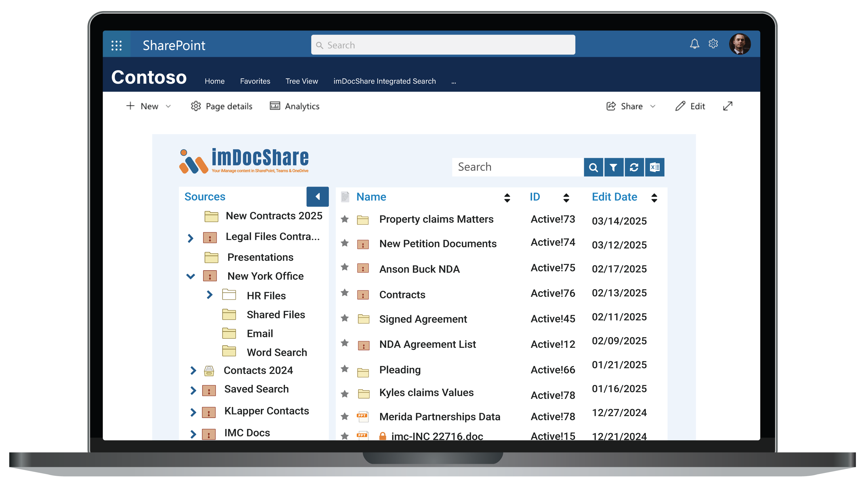
Task: Expand the HR Files folder
Action: point(210,295)
